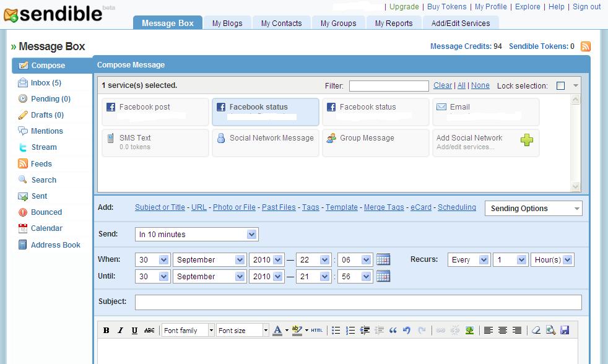Expand arrow next to Lock selection
Screen dimensions: 608x364
coord(576,85)
